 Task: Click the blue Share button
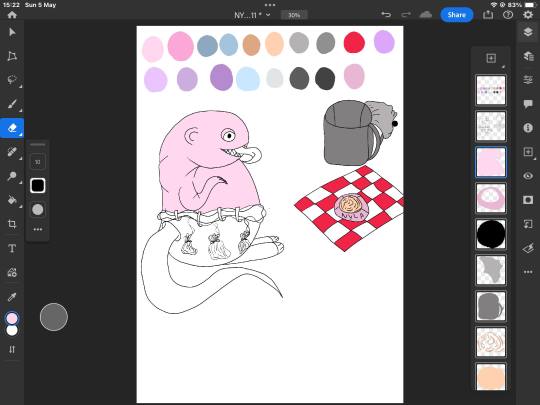pos(457,15)
